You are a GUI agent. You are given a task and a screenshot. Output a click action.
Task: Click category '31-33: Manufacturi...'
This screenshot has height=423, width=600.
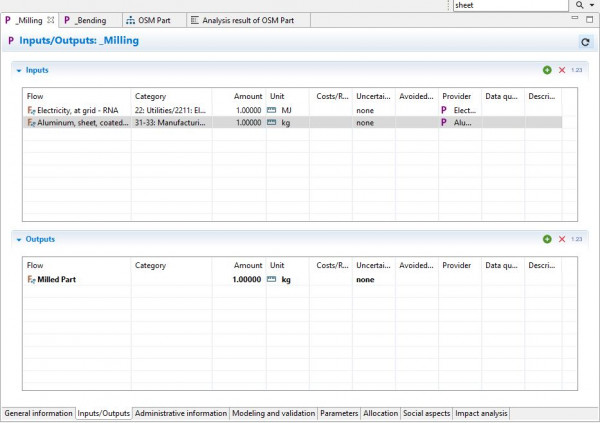[x=170, y=122]
